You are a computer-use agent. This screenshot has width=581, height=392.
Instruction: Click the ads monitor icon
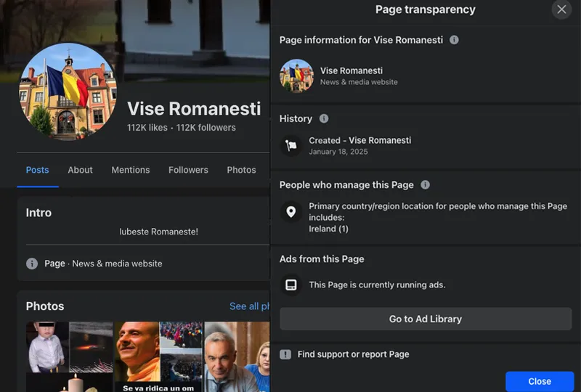(x=291, y=285)
